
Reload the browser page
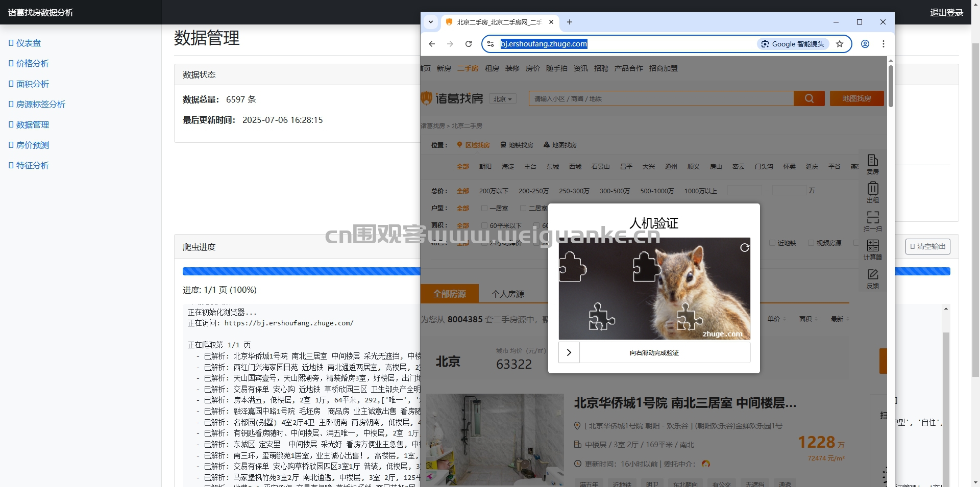469,44
